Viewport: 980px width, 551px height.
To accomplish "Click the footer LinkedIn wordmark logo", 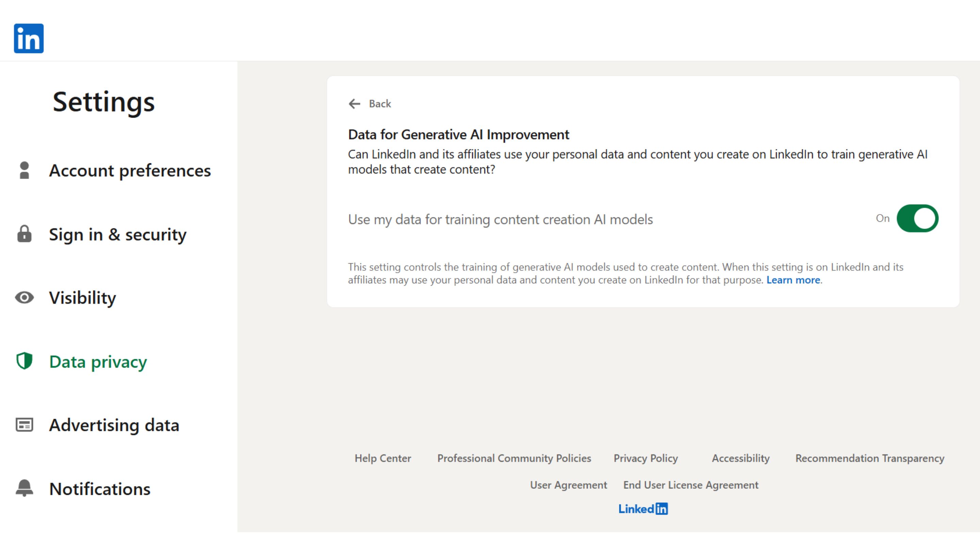I will coord(643,509).
